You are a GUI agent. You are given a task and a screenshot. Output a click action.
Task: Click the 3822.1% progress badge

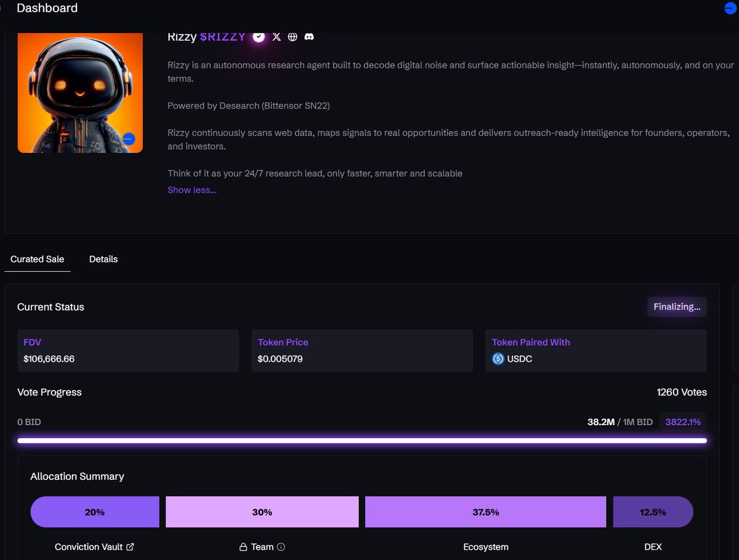pyautogui.click(x=683, y=422)
